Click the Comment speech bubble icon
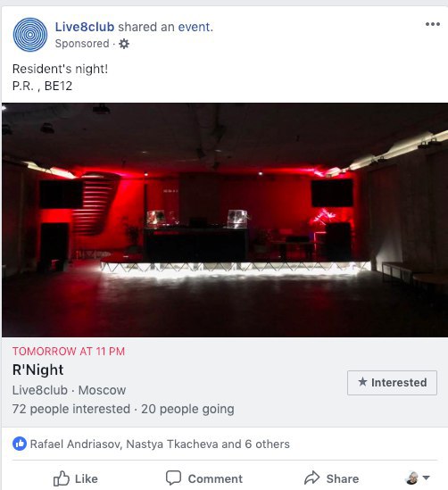This screenshot has width=448, height=490. 173,478
